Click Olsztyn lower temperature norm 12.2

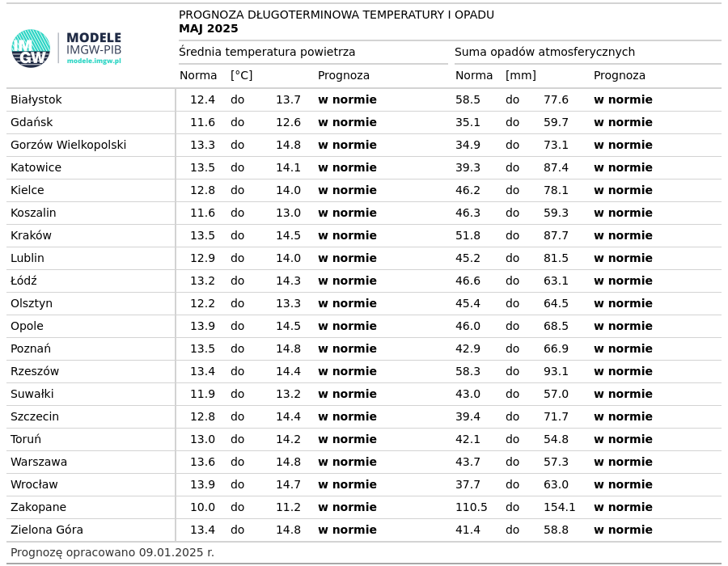[x=202, y=303]
